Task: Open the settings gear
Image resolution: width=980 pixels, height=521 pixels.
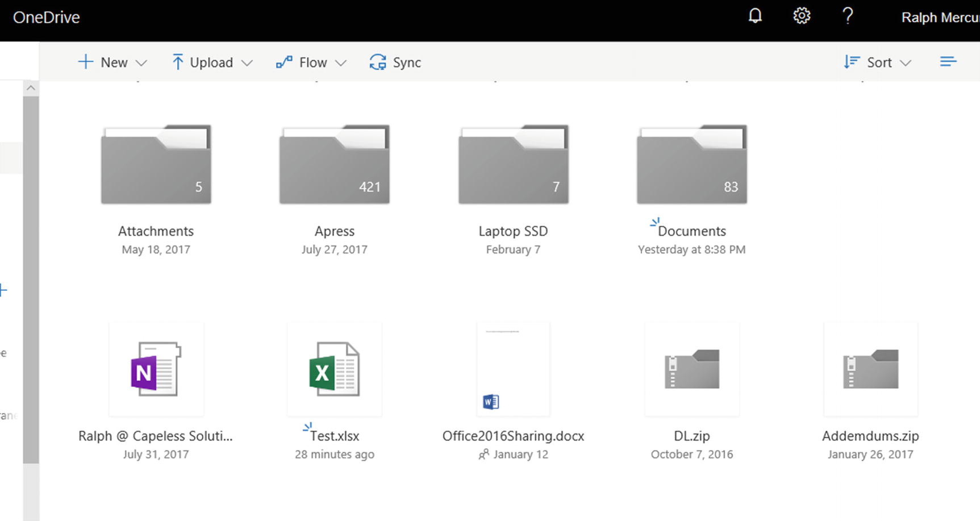Action: pos(802,16)
